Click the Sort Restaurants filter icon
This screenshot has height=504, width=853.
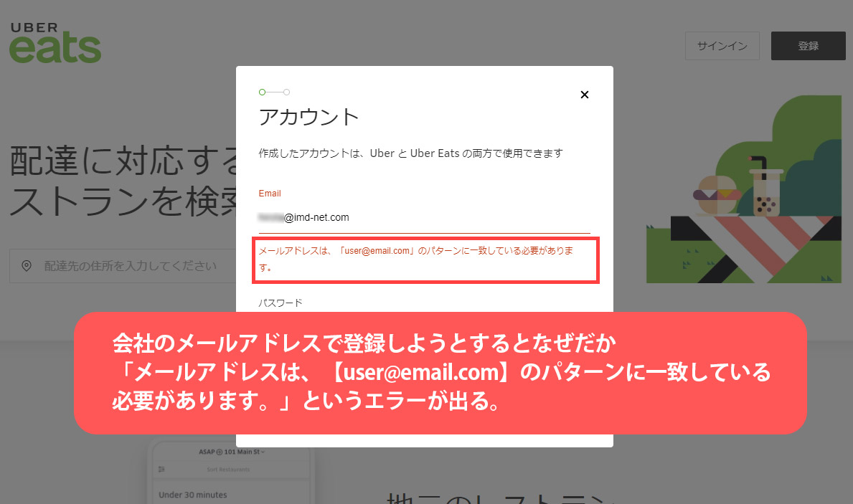coord(161,469)
